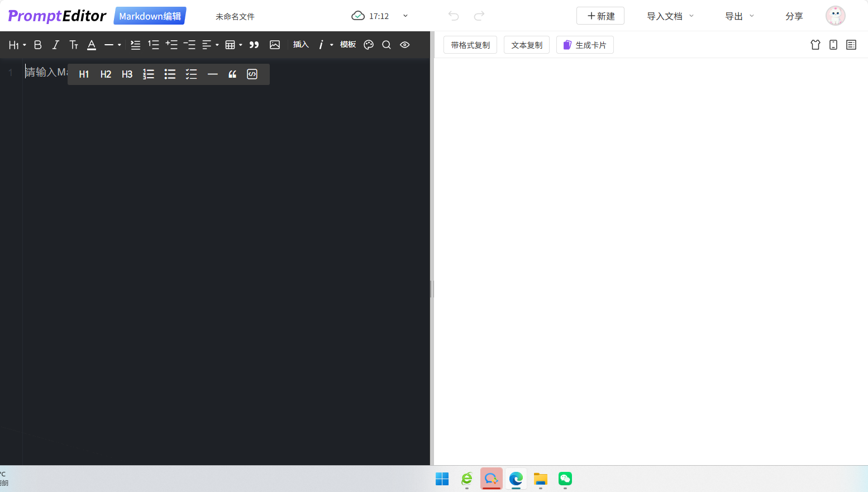Expand the H1 heading dropdown
868x492 pixels.
17,45
